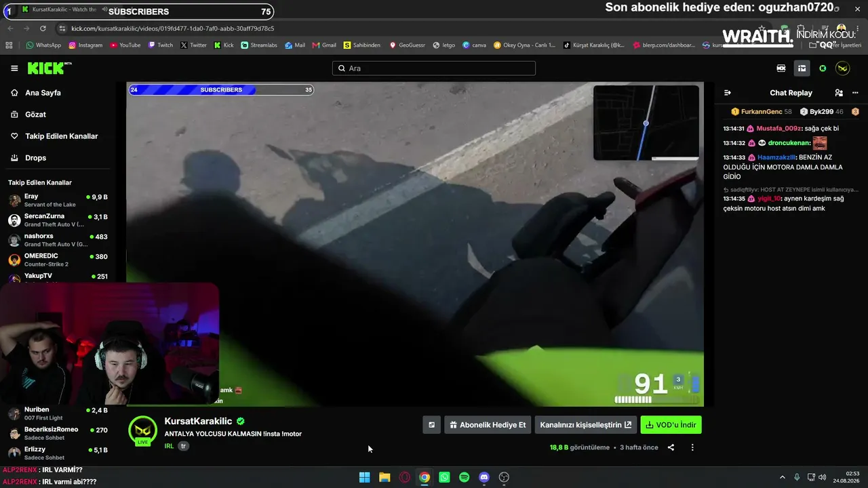The image size is (868, 488).
Task: Click yigit_10 username in chat
Action: pos(770,199)
